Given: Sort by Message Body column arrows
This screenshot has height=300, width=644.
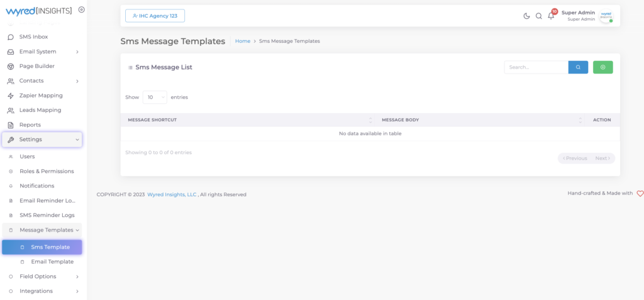Looking at the screenshot, I should (x=580, y=120).
